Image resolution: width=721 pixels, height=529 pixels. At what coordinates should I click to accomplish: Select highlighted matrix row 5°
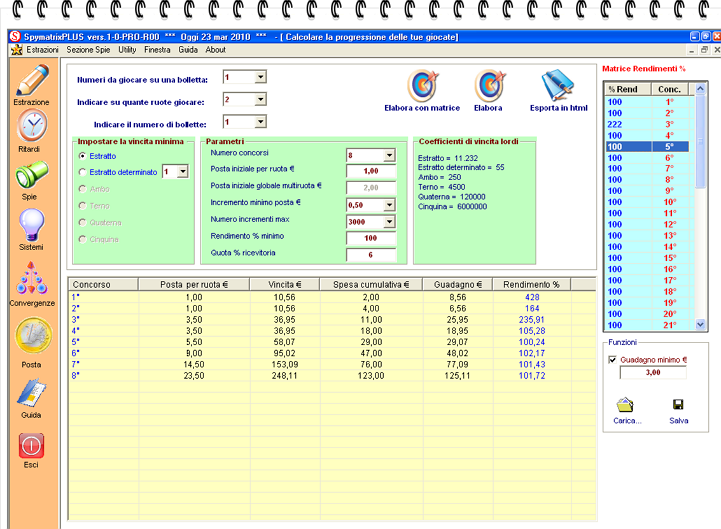pos(647,147)
